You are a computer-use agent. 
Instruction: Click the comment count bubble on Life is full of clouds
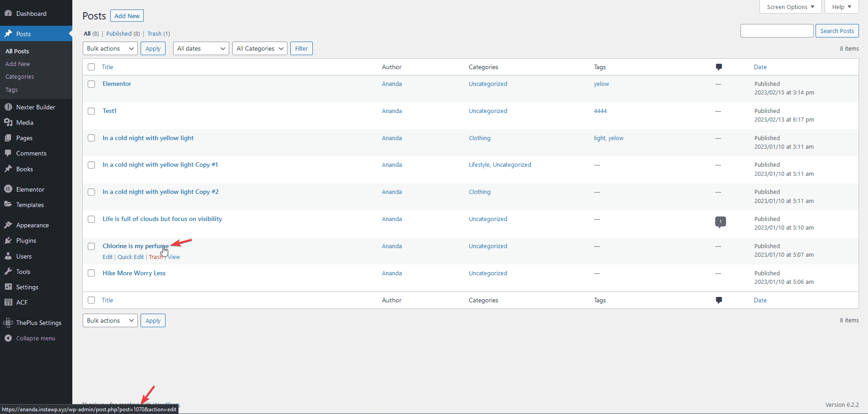click(720, 222)
